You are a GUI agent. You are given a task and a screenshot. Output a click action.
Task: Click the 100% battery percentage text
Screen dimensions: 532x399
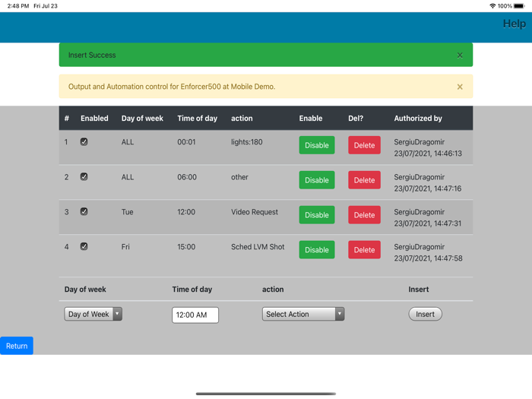(505, 6)
